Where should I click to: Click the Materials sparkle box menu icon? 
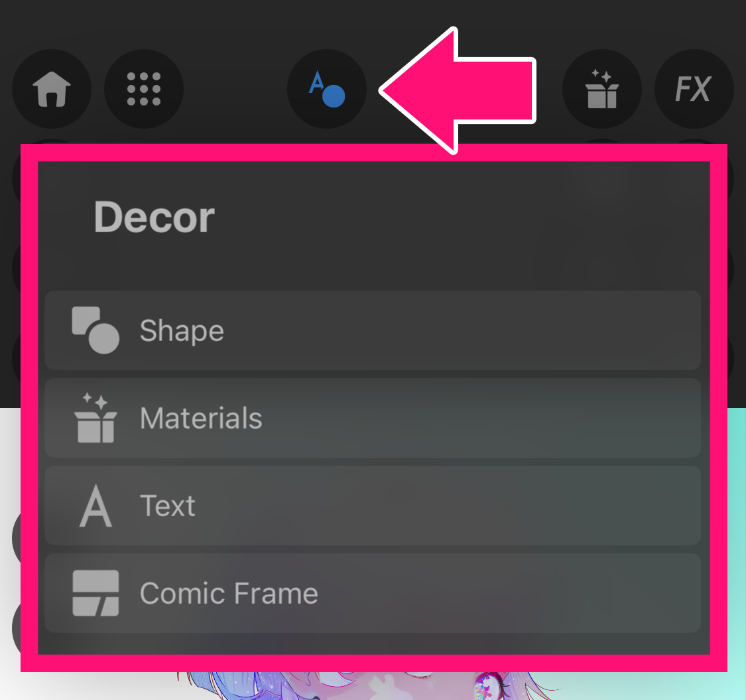tap(95, 417)
